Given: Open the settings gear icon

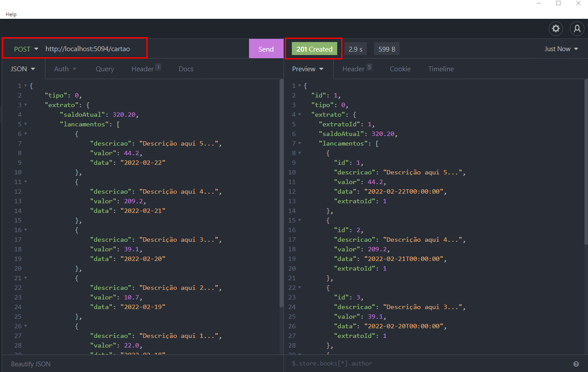Looking at the screenshot, I should point(556,29).
